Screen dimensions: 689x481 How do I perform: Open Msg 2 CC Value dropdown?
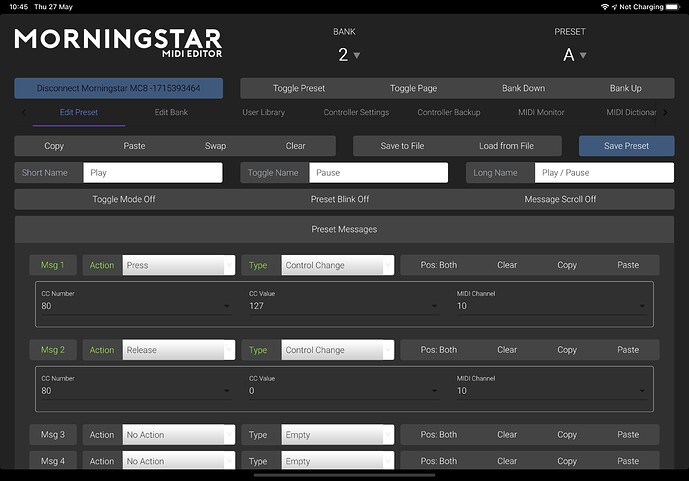coord(344,391)
